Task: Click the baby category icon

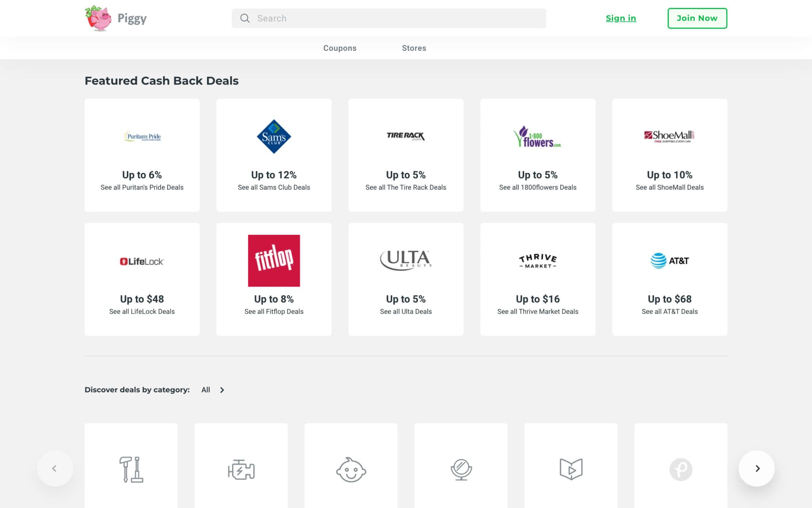Action: tap(350, 470)
